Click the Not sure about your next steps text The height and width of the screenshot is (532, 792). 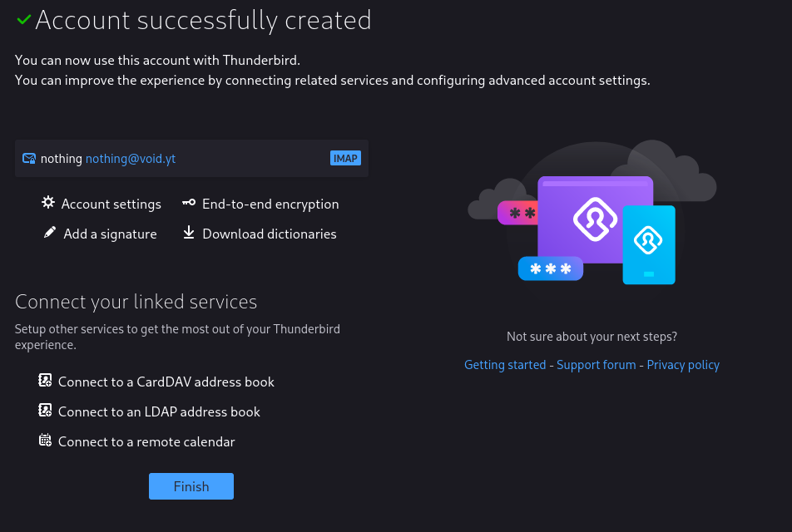tap(592, 336)
